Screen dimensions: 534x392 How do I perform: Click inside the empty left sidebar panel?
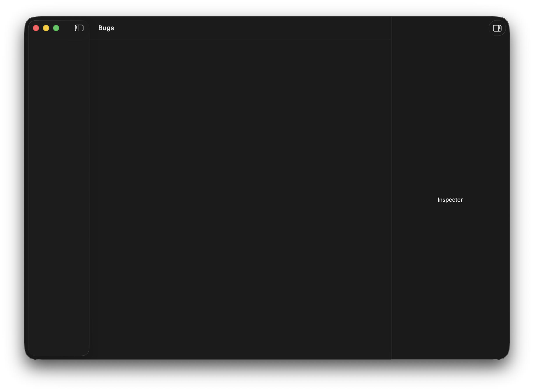(59, 166)
